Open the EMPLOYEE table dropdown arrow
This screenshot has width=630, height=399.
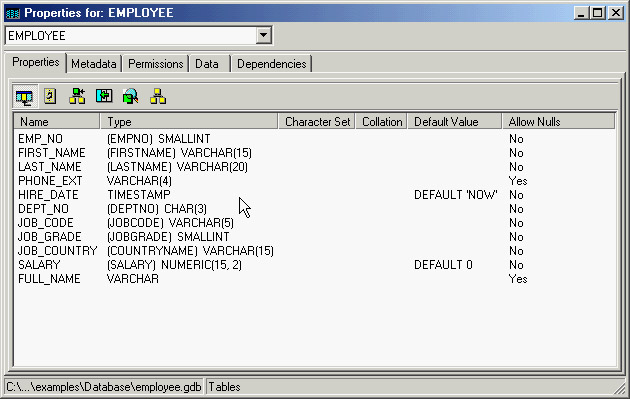pos(263,35)
